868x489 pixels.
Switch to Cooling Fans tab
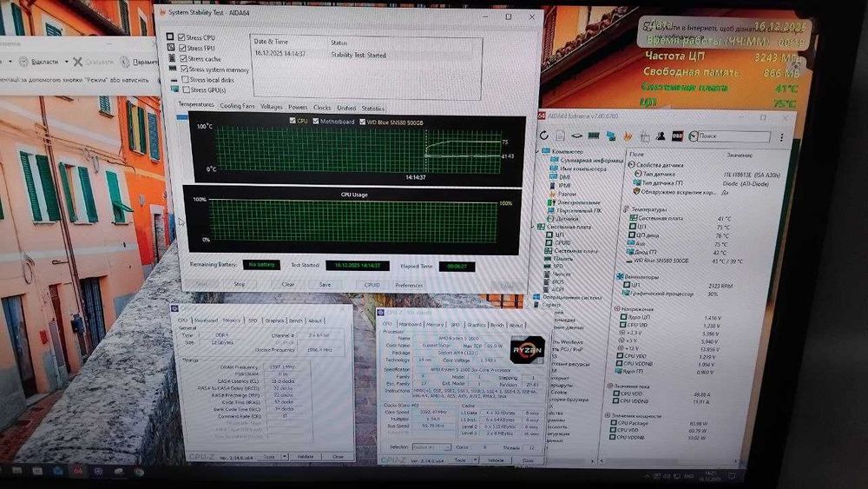(x=237, y=106)
